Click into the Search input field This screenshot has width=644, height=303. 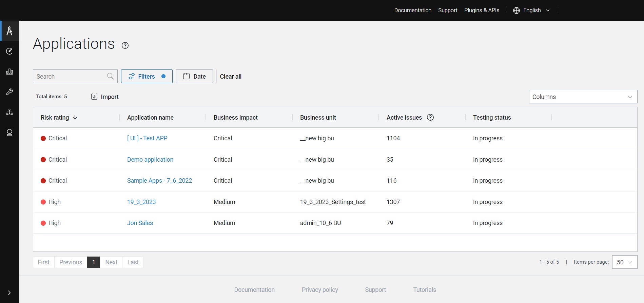(x=70, y=77)
